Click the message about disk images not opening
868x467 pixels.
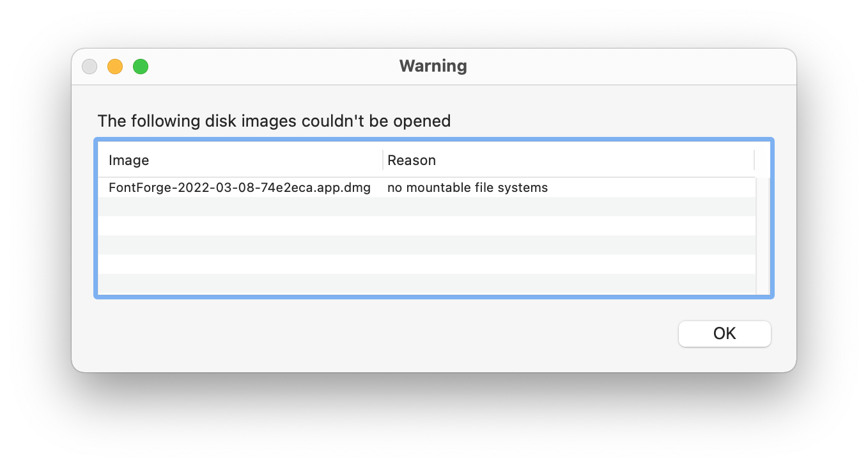(x=274, y=121)
